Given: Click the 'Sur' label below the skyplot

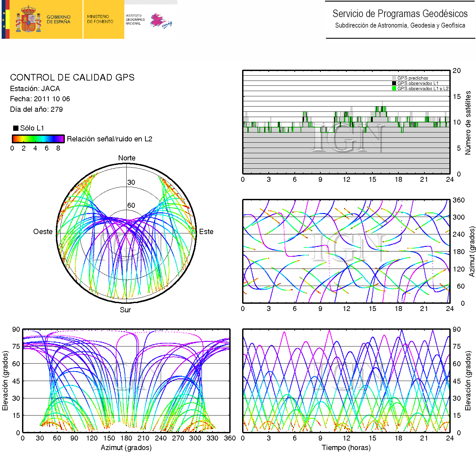Looking at the screenshot, I should [x=125, y=310].
